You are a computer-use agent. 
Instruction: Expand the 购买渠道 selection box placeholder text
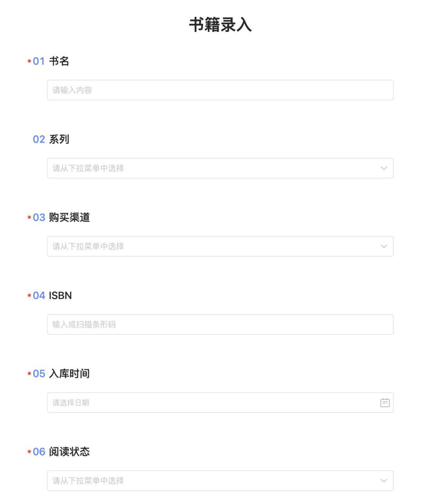tap(88, 246)
